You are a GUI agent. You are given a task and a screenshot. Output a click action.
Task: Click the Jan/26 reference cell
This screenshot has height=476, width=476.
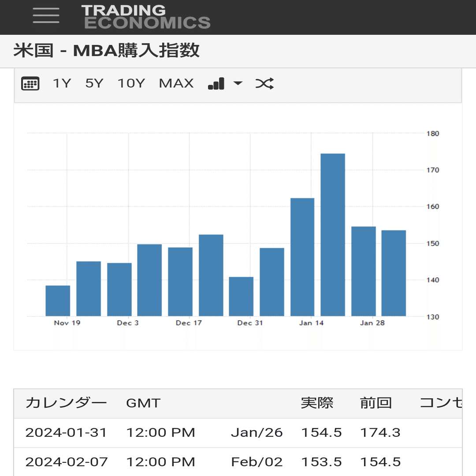[257, 433]
